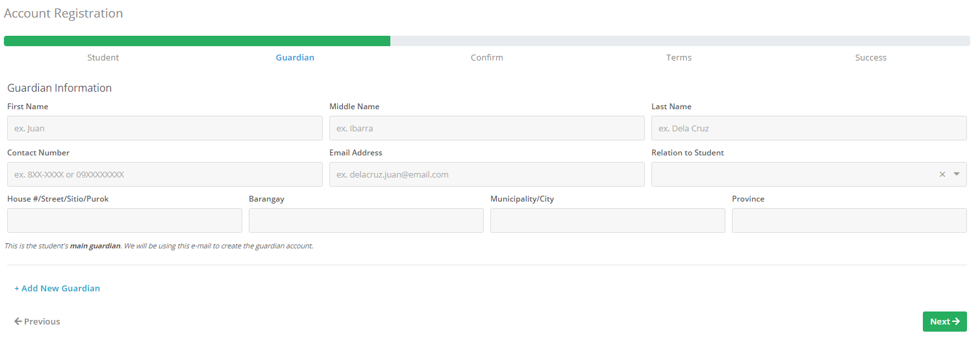This screenshot has width=980, height=344.
Task: Click the Student step tab
Action: coord(103,57)
